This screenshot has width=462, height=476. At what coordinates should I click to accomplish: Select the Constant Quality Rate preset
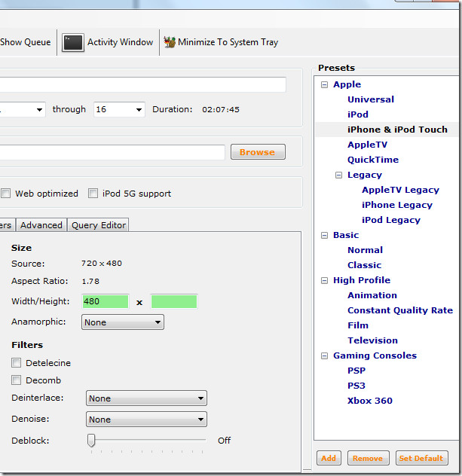click(400, 310)
